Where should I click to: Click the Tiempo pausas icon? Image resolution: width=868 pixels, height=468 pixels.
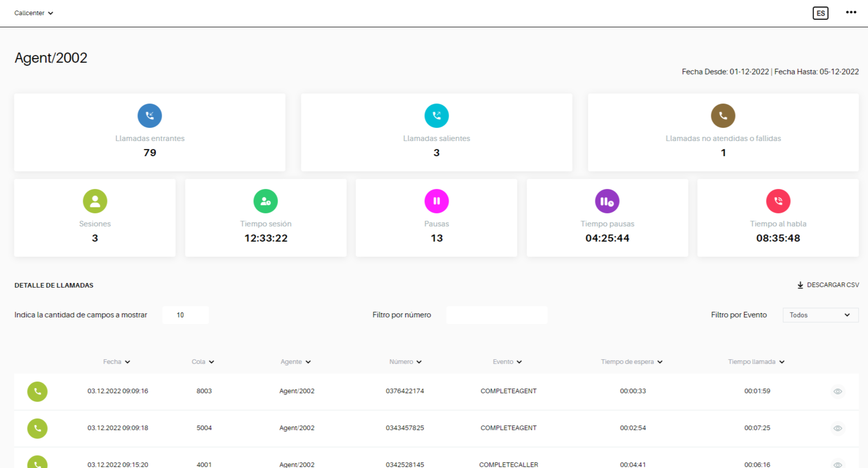607,201
